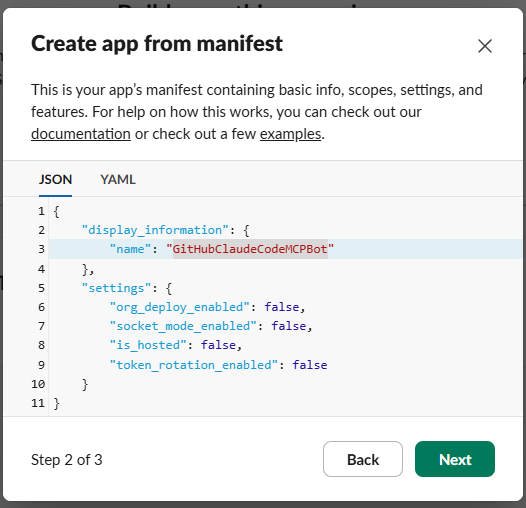Click the "org_deploy_enabled" key
The width and height of the screenshot is (526, 508).
(180, 307)
